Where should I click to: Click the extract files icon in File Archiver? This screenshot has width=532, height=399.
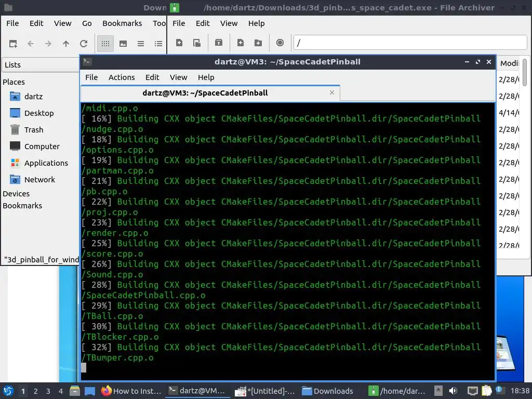pyautogui.click(x=219, y=43)
